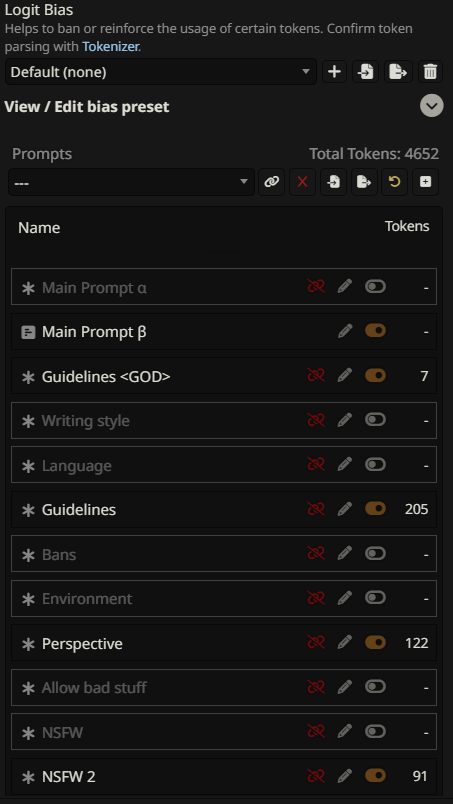Import a logit bias preset file
This screenshot has height=804, width=453.
(366, 72)
